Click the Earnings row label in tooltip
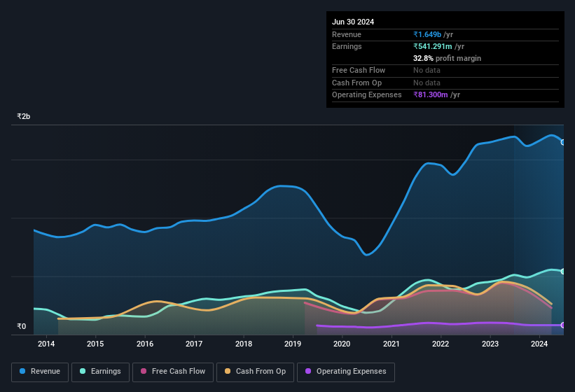 click(347, 46)
